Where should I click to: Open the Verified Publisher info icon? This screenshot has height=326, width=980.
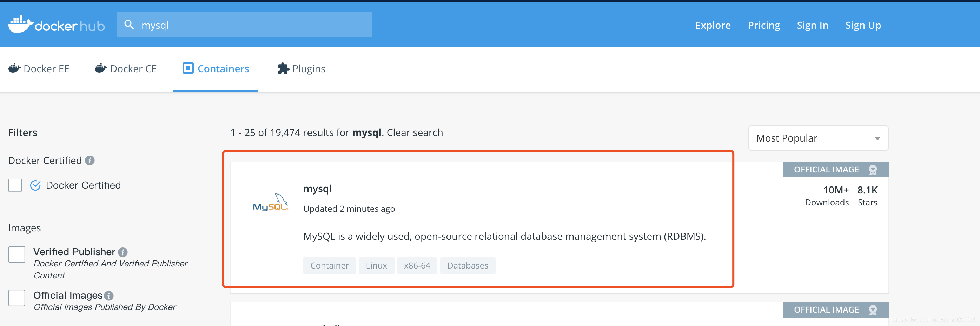(123, 252)
